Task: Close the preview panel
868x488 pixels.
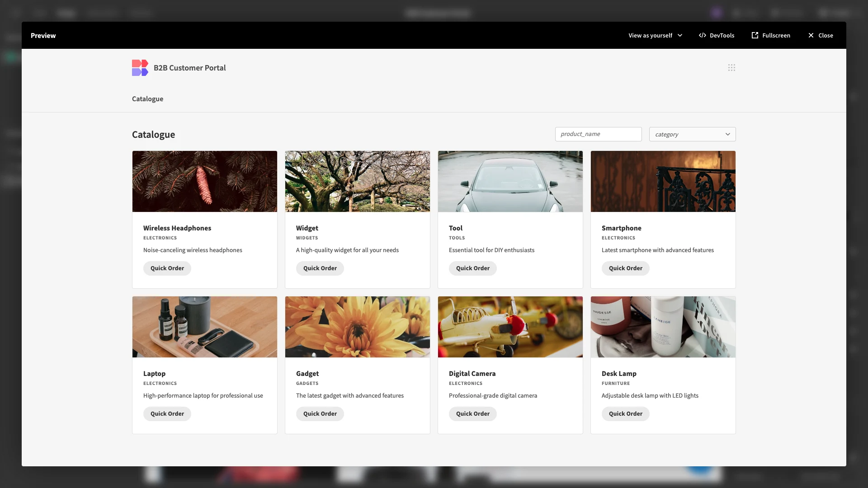Action: [x=821, y=35]
